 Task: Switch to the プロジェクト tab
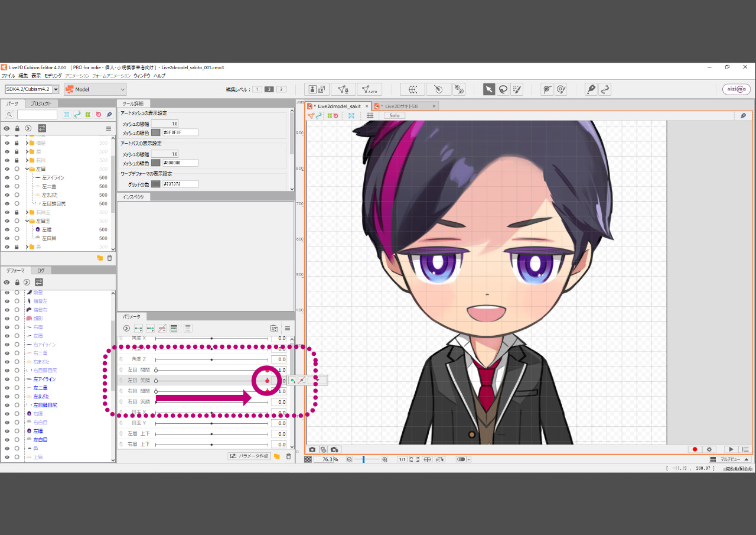pos(41,103)
